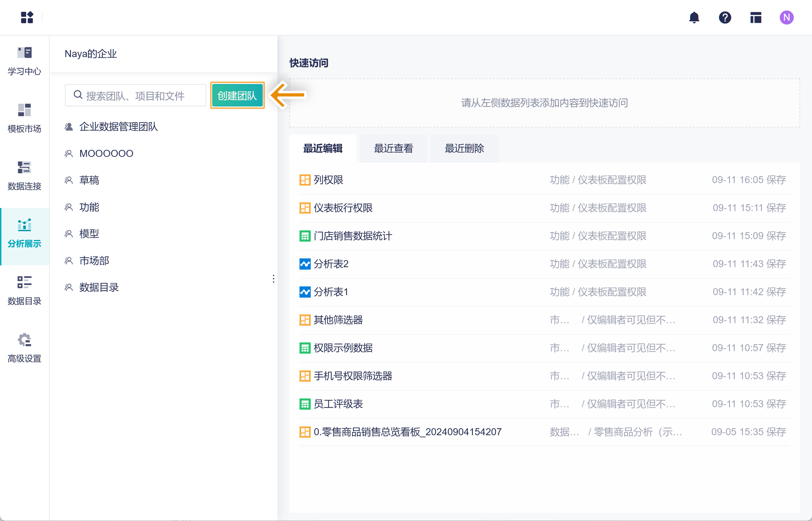The image size is (812, 521).
Task: Open the 分析表2 recent file
Action: pyautogui.click(x=331, y=264)
